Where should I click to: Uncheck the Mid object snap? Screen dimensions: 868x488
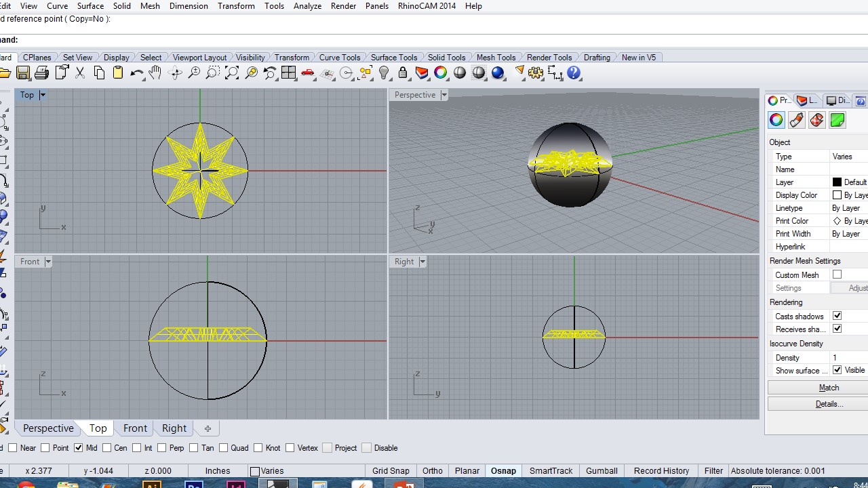[x=78, y=448]
